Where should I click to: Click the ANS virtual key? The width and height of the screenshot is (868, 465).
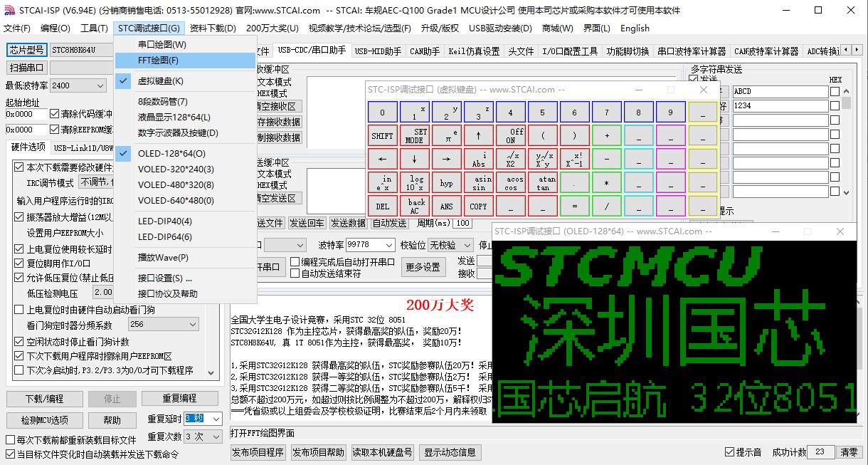[446, 206]
